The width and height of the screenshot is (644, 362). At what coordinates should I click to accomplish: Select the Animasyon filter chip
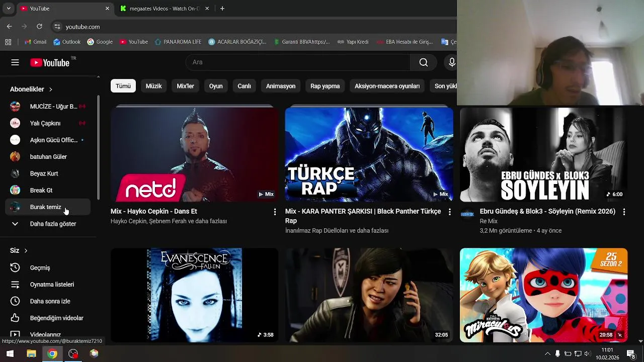(281, 86)
